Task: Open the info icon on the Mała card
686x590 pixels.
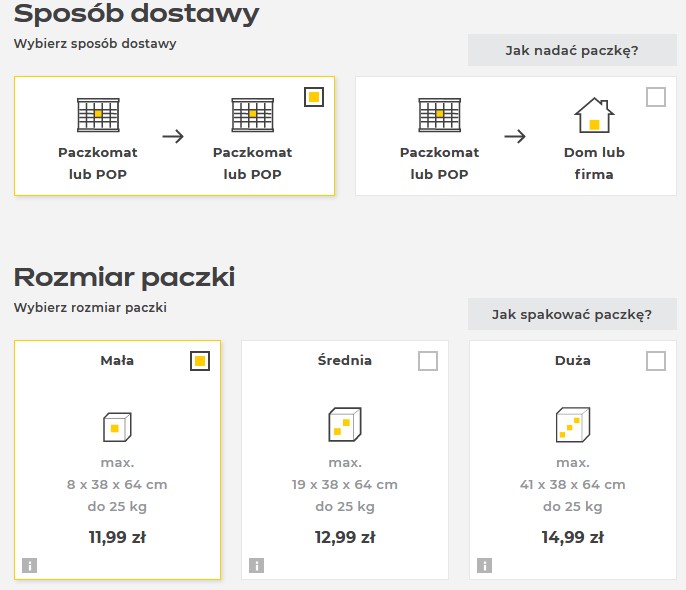Action: [x=29, y=565]
